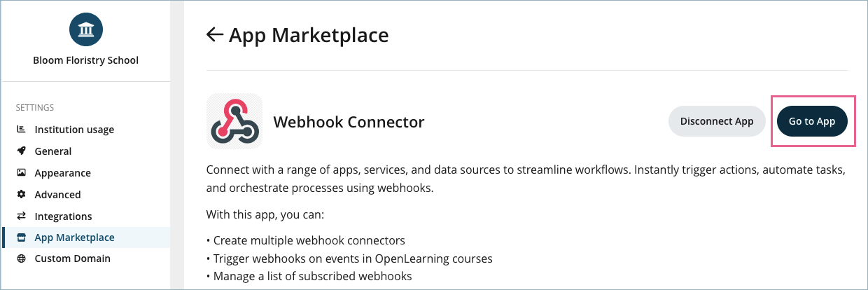Click the Webhook Connector title text
868x290 pixels.
tap(349, 122)
